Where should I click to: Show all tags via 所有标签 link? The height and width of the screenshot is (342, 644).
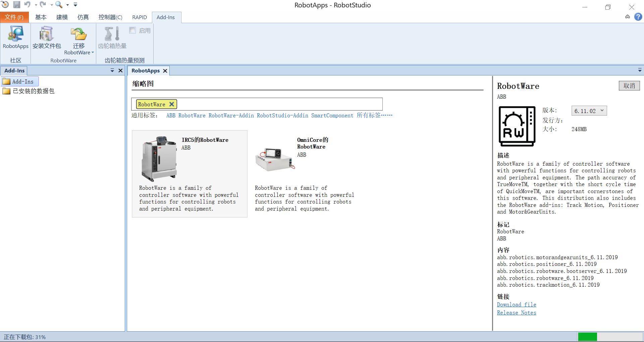click(374, 115)
